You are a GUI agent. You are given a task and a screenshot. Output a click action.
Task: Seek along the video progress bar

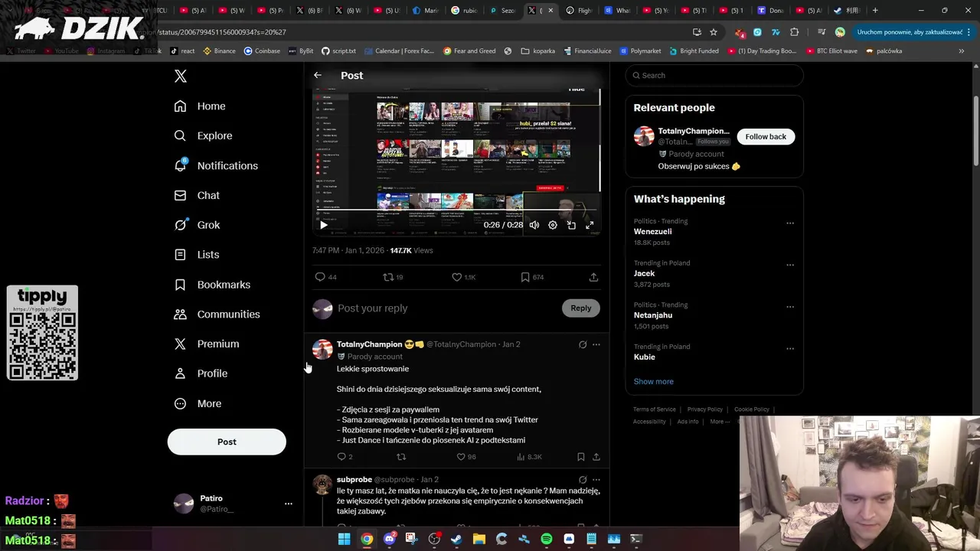pyautogui.click(x=457, y=209)
